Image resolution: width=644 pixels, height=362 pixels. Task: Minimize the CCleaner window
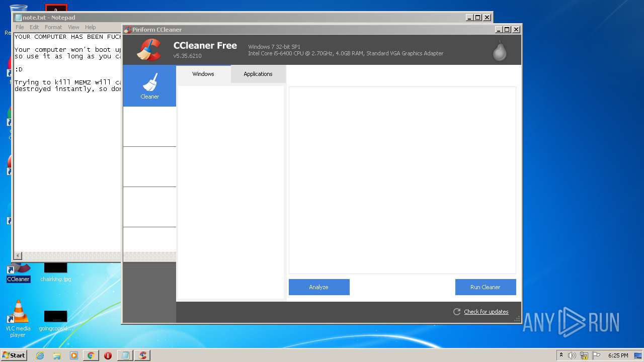[499, 30]
